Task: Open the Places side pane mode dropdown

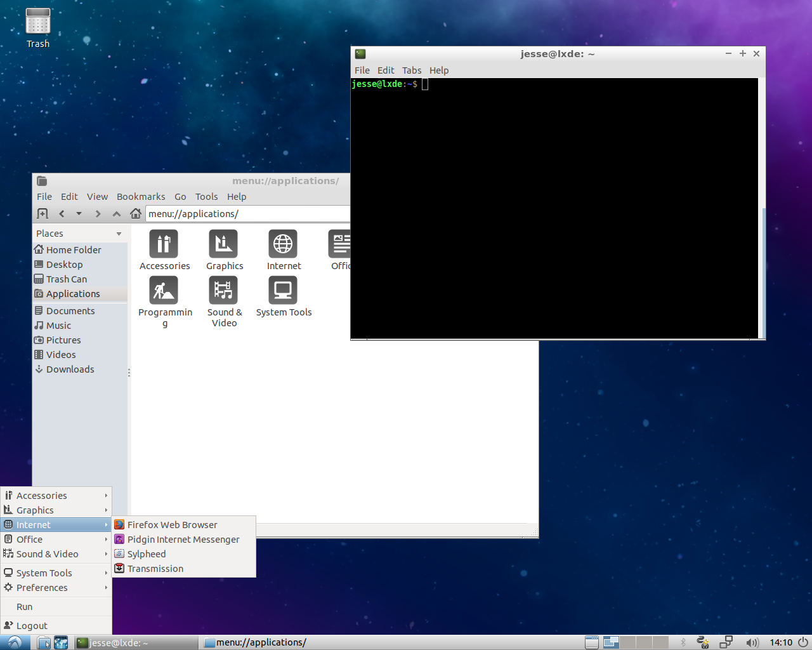Action: point(119,234)
